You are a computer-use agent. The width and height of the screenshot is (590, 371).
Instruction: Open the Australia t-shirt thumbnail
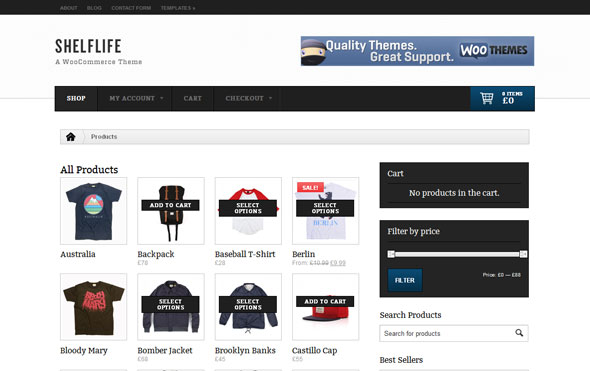[94, 211]
